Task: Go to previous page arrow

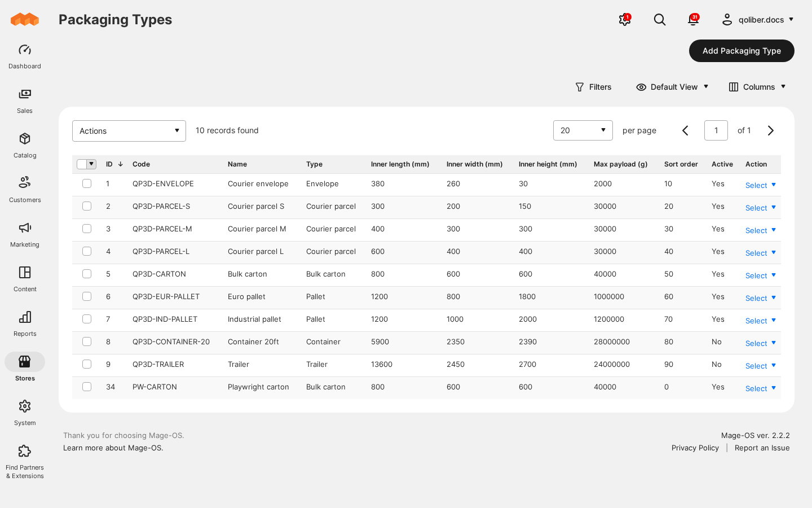Action: click(x=685, y=130)
